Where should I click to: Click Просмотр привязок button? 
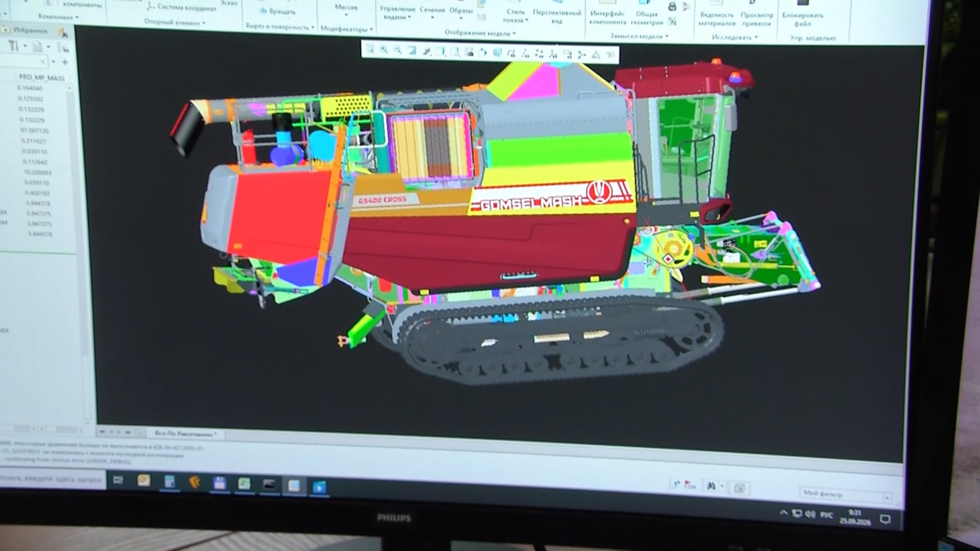click(756, 19)
